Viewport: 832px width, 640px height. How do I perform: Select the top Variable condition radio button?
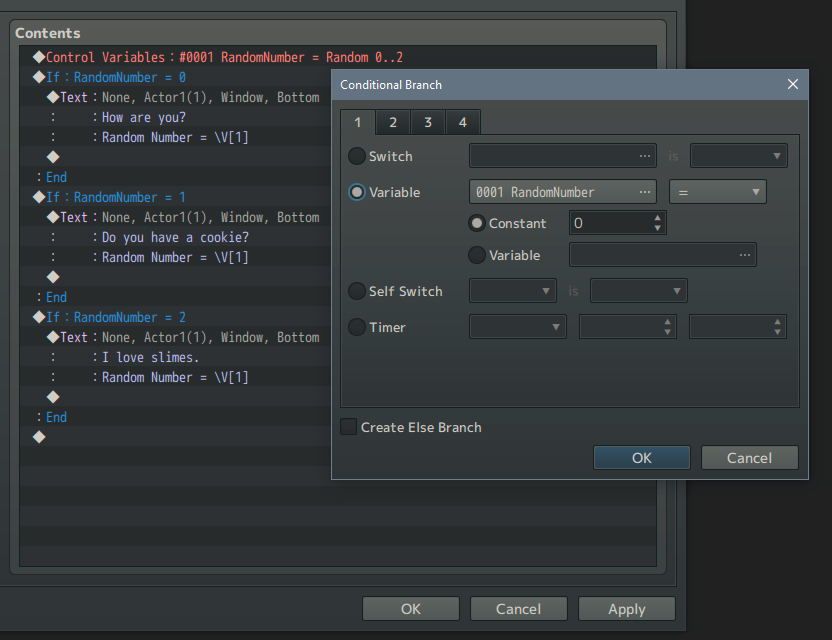pos(357,192)
